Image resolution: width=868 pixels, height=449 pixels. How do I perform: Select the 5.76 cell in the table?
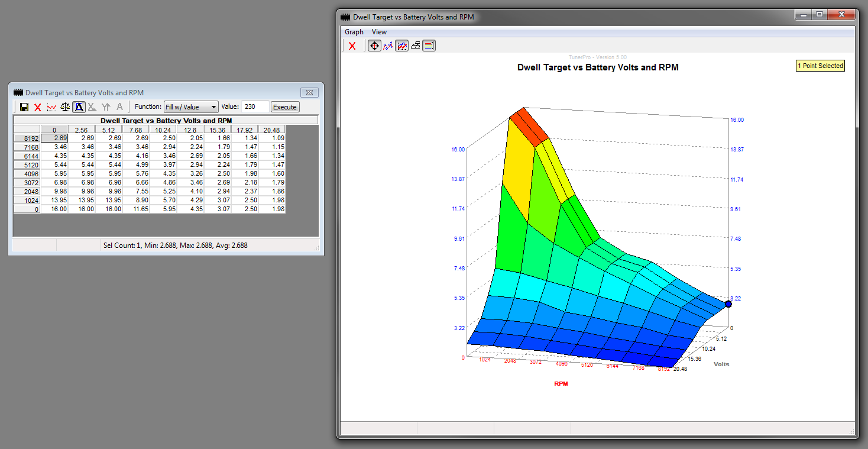click(x=135, y=174)
